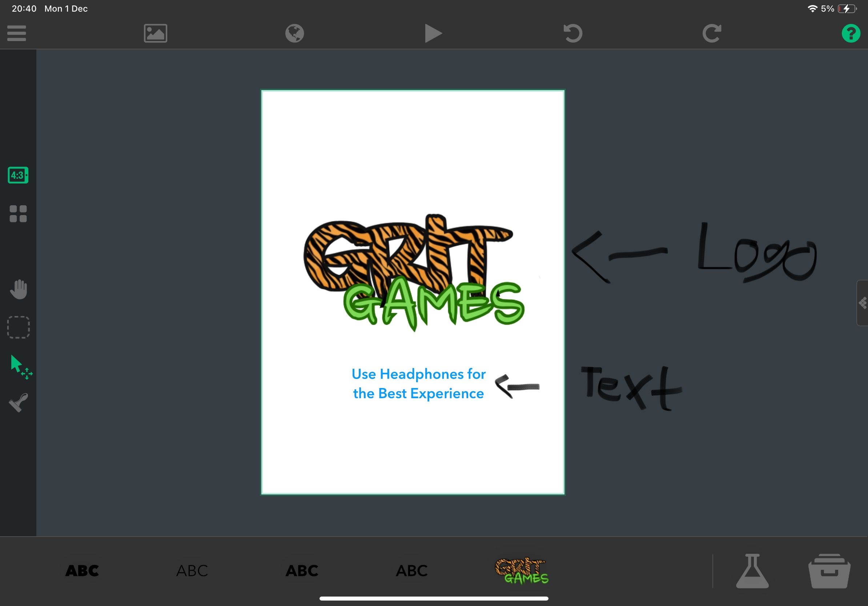The height and width of the screenshot is (606, 868).
Task: Tap the image gallery icon
Action: (155, 33)
